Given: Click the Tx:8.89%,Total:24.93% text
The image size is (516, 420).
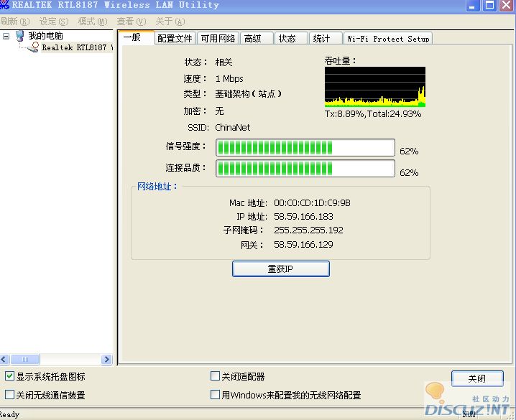Looking at the screenshot, I should [x=373, y=114].
